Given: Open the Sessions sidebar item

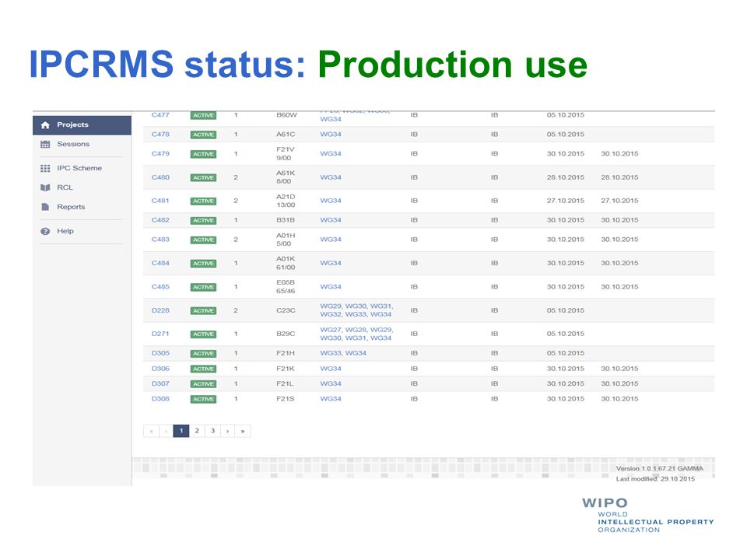Looking at the screenshot, I should point(82,145).
